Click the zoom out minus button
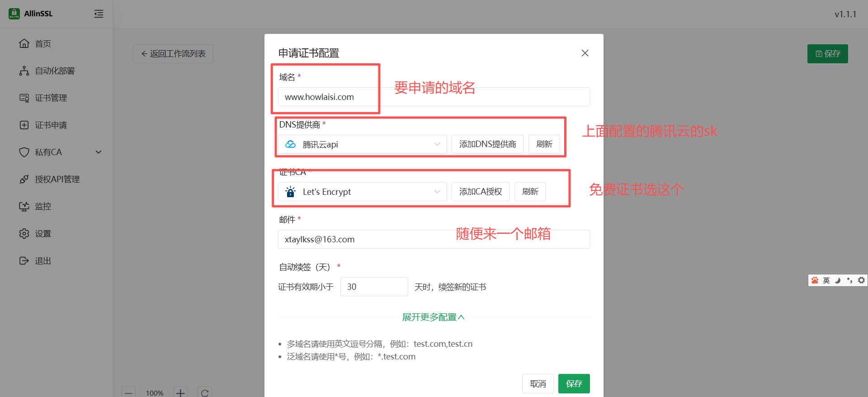 coord(129,392)
